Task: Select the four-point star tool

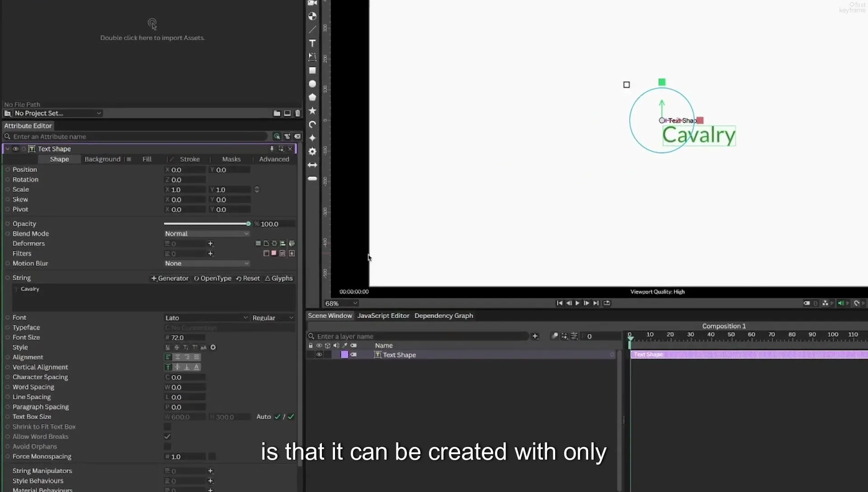Action: pyautogui.click(x=312, y=138)
